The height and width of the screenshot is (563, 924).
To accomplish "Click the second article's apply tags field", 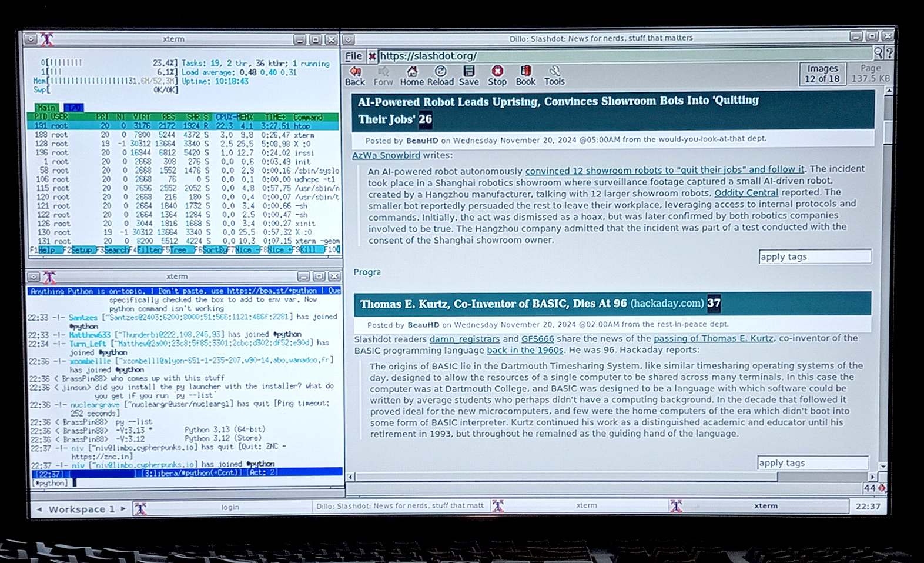I will (x=813, y=462).
